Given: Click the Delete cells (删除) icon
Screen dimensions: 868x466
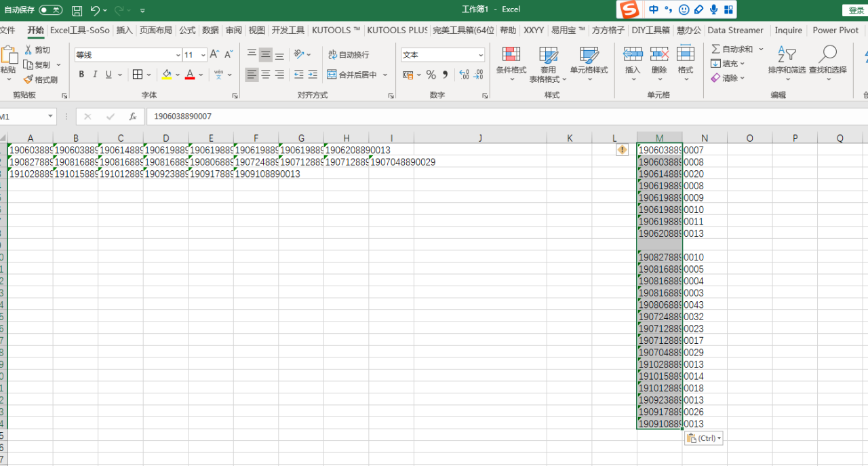Looking at the screenshot, I should (x=659, y=54).
